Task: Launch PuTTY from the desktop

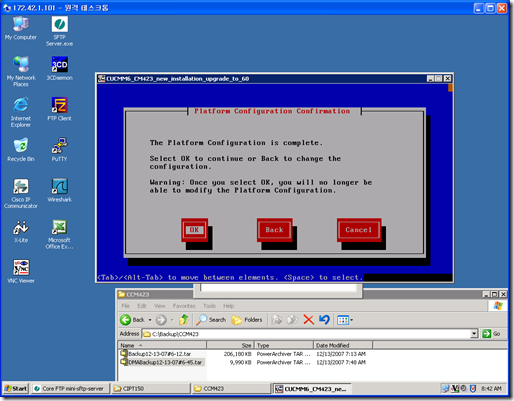Action: point(60,150)
